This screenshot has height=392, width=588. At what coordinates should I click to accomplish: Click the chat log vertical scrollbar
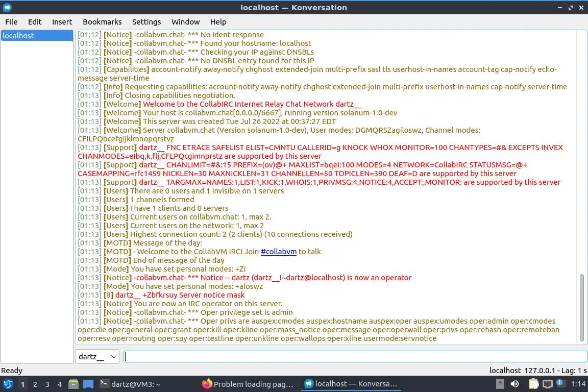tap(582, 308)
